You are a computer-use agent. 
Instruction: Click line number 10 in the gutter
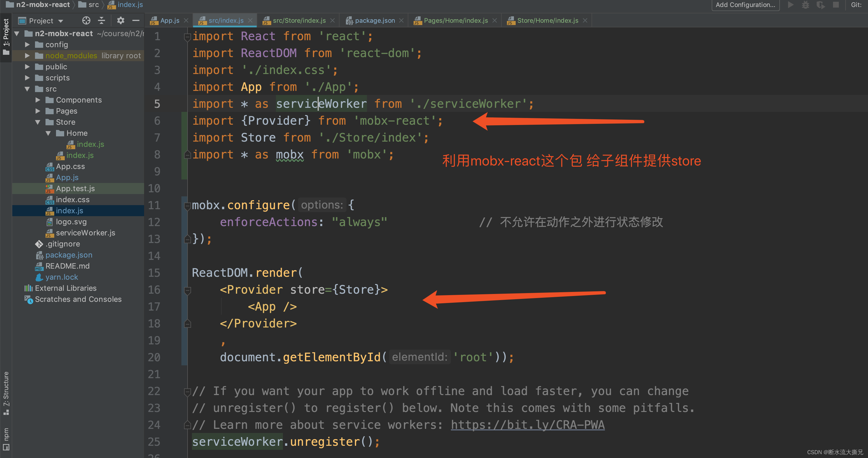(154, 189)
